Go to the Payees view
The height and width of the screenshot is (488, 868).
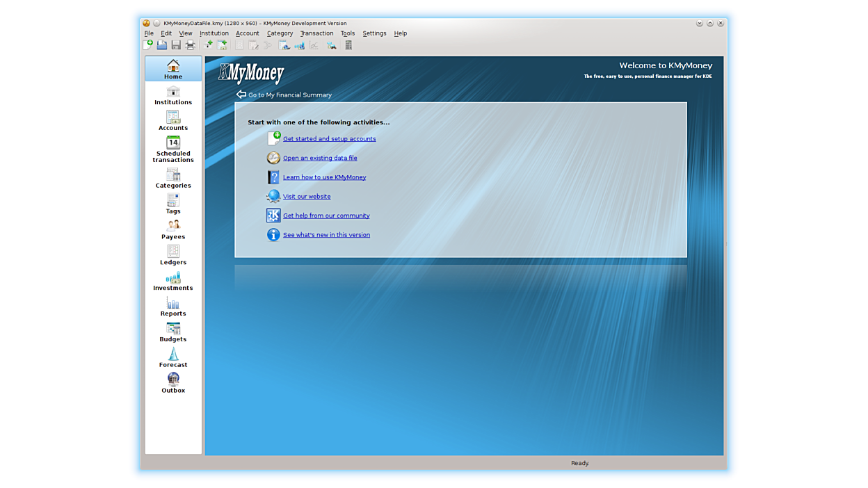pos(173,229)
